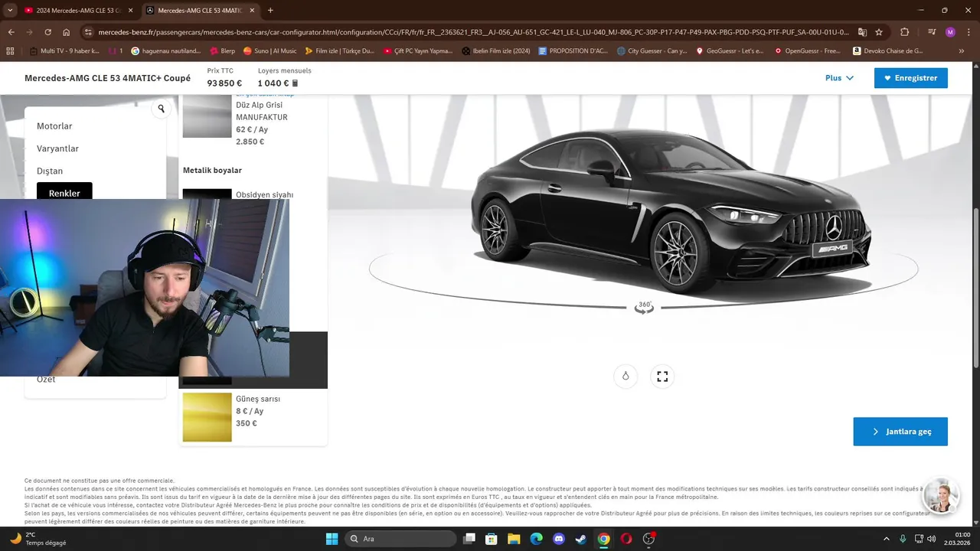This screenshot has height=551, width=980.
Task: Click the search magnifier in sidebar
Action: point(161,109)
